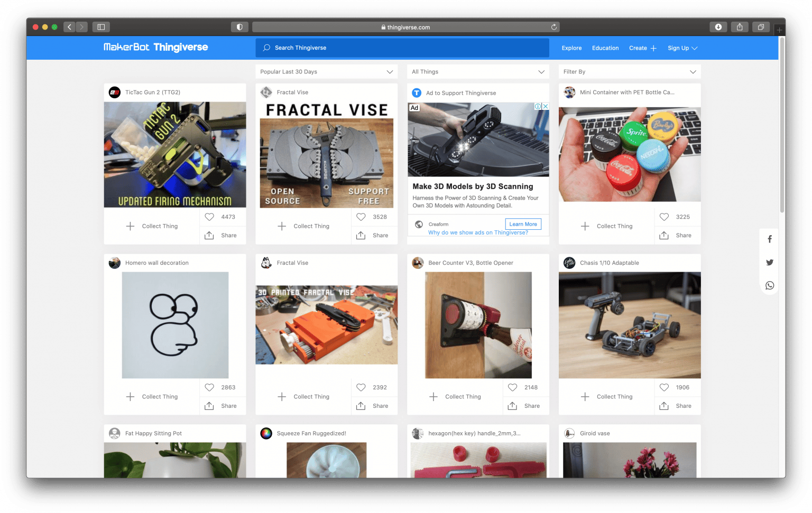812x513 pixels.
Task: Click the thingiverse.com address bar
Action: point(406,27)
